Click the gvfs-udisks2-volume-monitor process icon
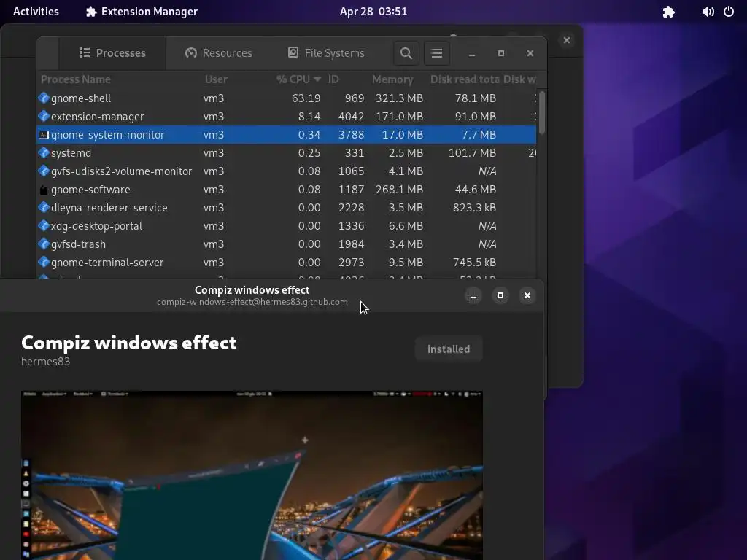The width and height of the screenshot is (747, 560). [x=43, y=171]
